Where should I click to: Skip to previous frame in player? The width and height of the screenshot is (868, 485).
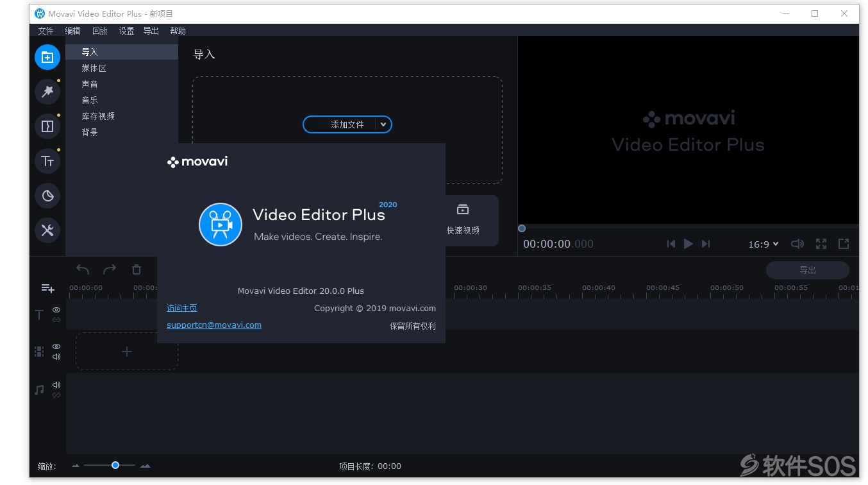[x=671, y=244]
